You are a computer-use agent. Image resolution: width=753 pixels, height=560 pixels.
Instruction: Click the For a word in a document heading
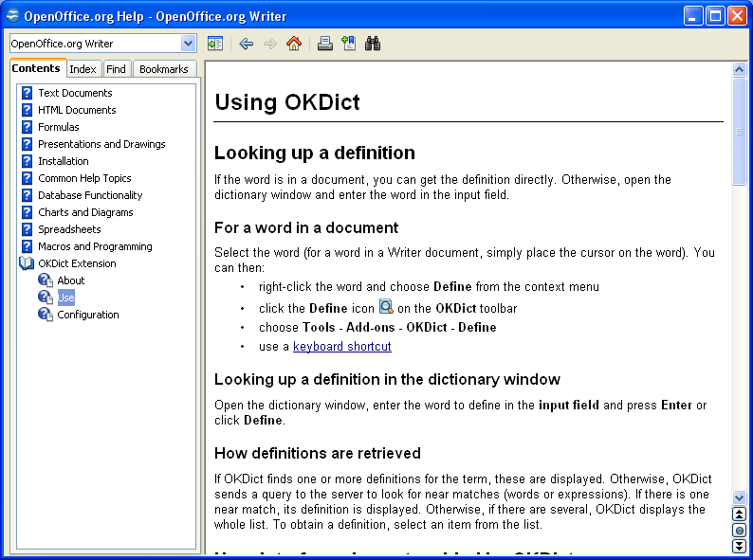pos(306,227)
